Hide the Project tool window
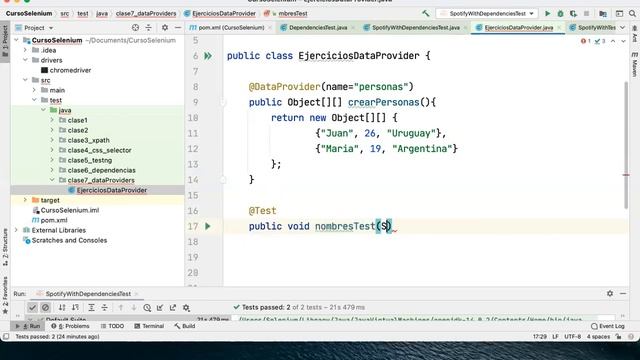Image resolution: width=640 pixels, height=360 pixels. click(x=178, y=27)
